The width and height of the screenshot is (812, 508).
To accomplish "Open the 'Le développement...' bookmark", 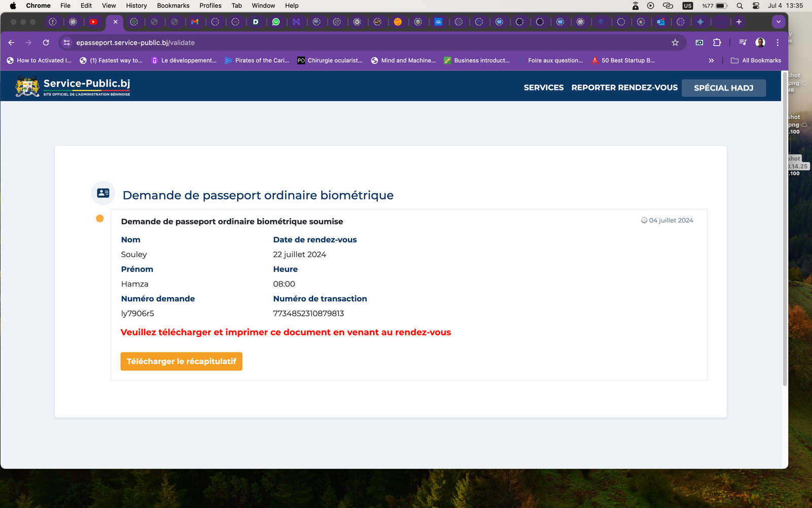I will [184, 60].
